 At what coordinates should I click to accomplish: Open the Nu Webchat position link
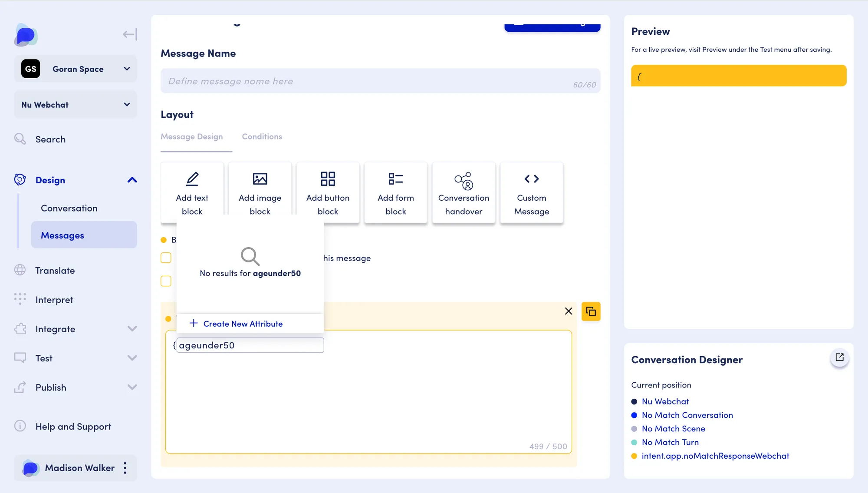click(665, 401)
